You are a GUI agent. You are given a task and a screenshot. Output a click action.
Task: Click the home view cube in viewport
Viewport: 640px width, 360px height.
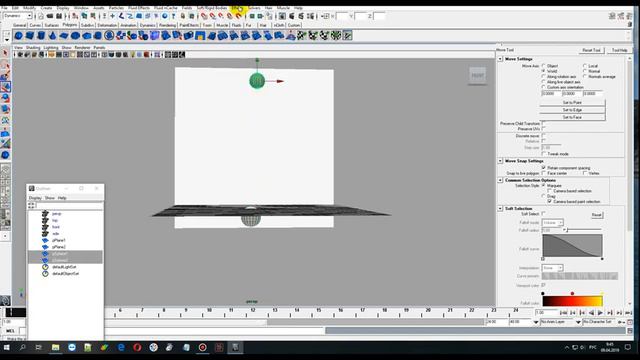click(x=477, y=76)
